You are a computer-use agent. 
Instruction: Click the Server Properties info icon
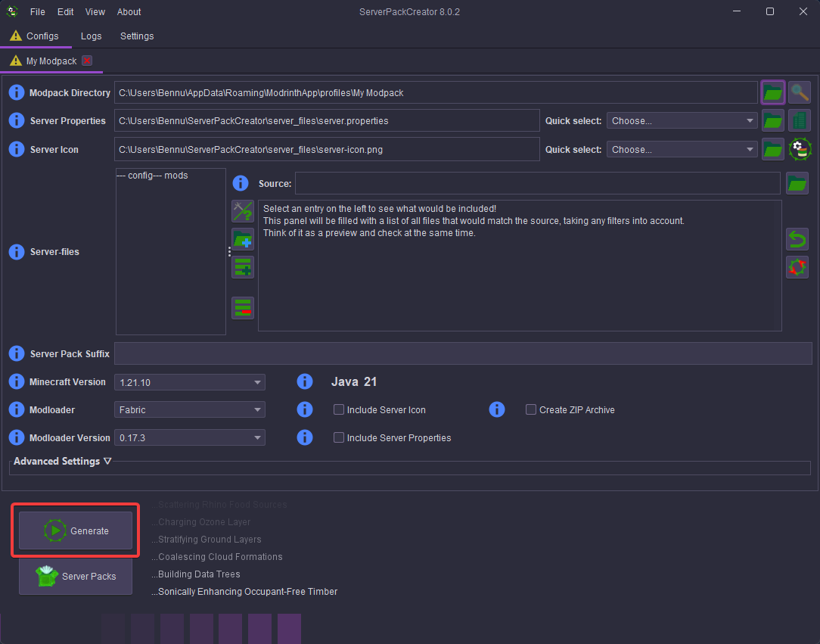(x=16, y=120)
